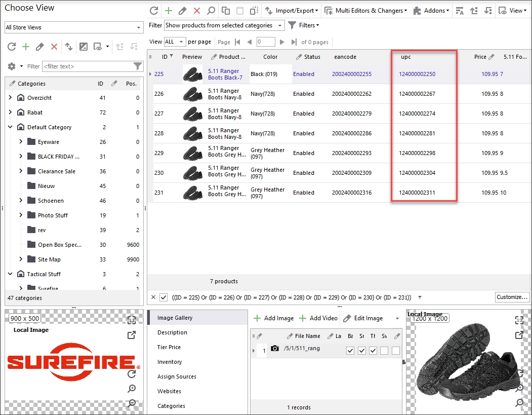Click the Customize... button
The height and width of the screenshot is (415, 532).
pos(512,297)
